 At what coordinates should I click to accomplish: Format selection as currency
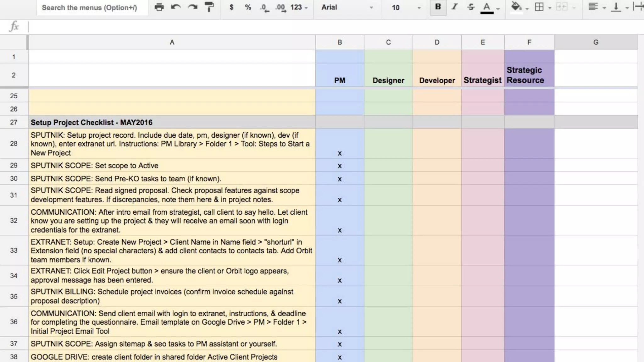tap(231, 7)
